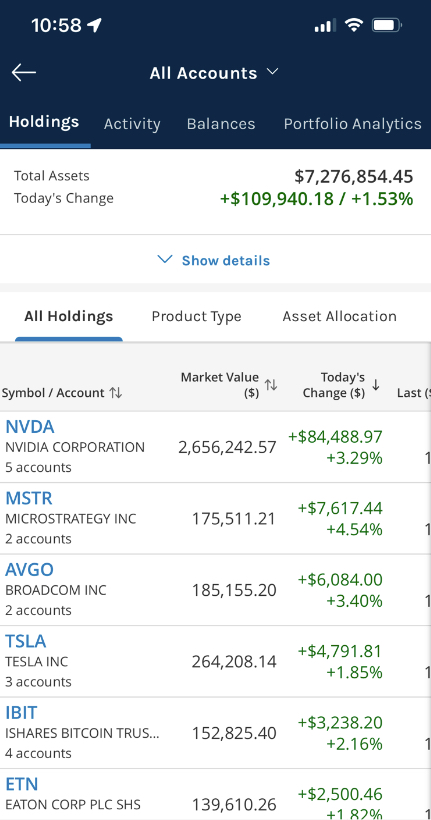Open the AVGO symbol link
This screenshot has width=431, height=820.
(29, 570)
